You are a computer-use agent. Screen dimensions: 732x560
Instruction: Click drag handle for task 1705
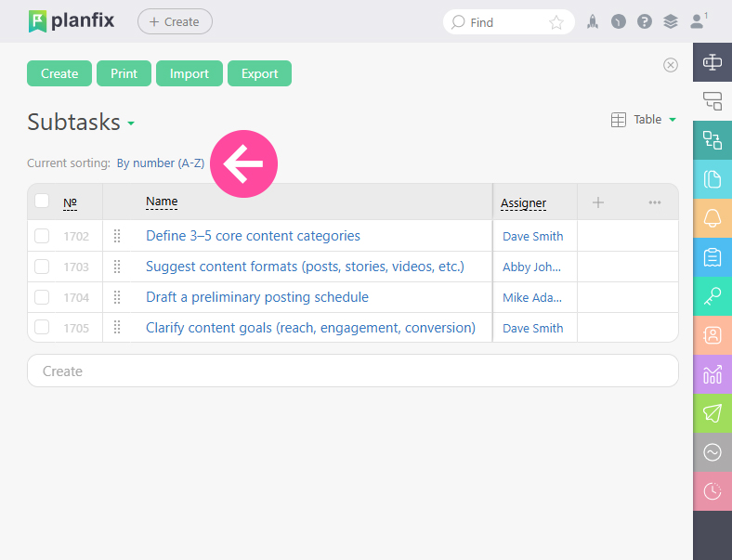point(117,328)
